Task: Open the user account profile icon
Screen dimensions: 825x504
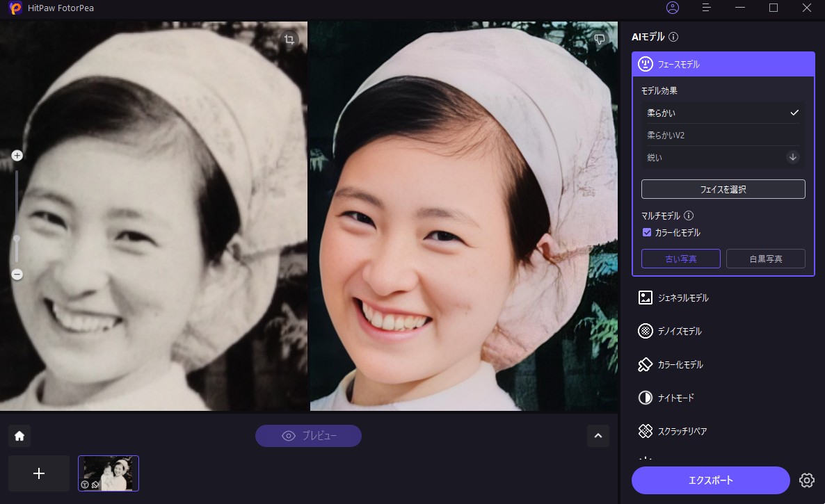Action: coord(672,8)
